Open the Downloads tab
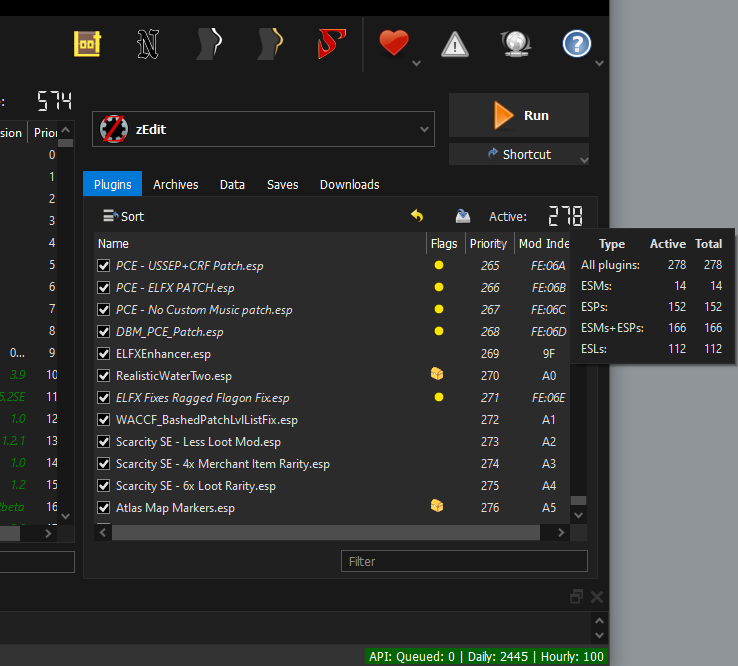This screenshot has width=738, height=666. [x=350, y=184]
